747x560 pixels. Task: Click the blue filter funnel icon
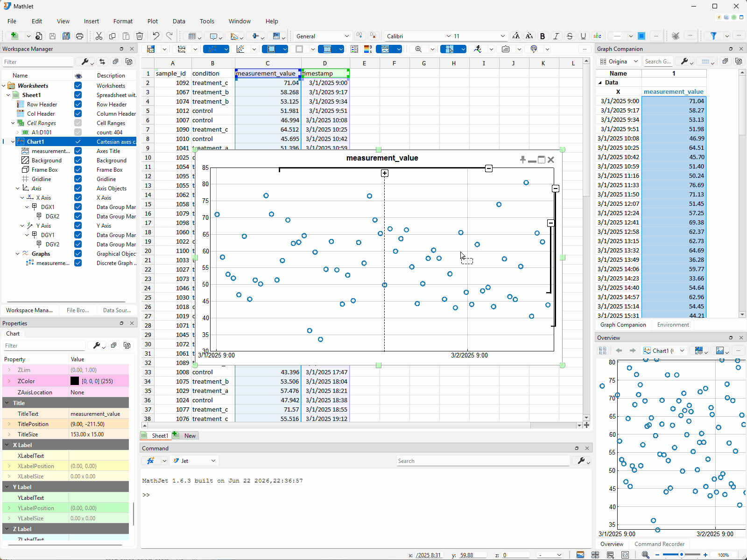[x=713, y=36]
